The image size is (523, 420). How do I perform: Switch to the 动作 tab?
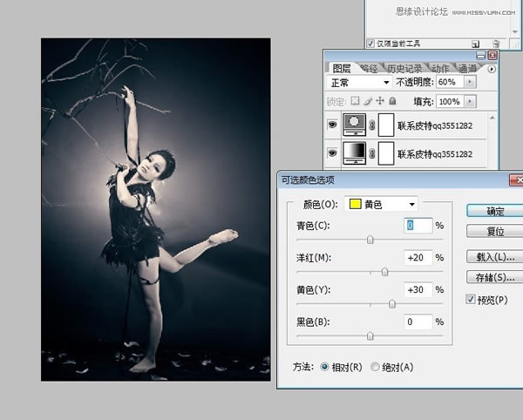[440, 69]
